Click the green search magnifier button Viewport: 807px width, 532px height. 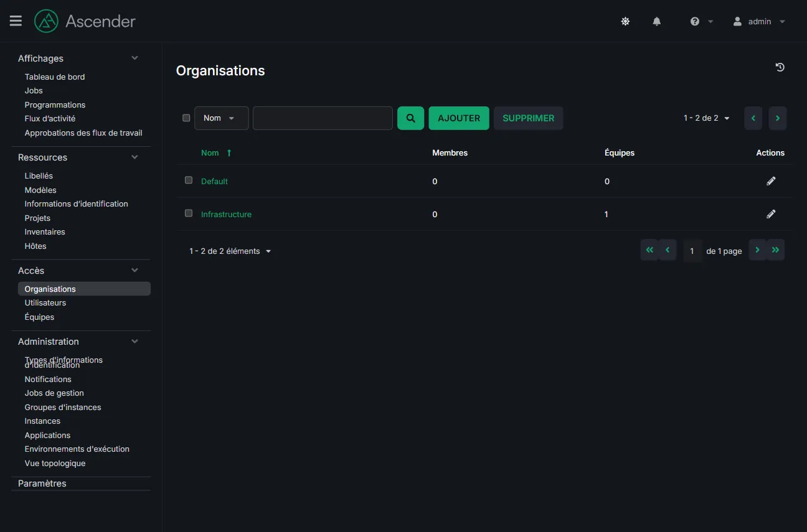click(x=411, y=118)
